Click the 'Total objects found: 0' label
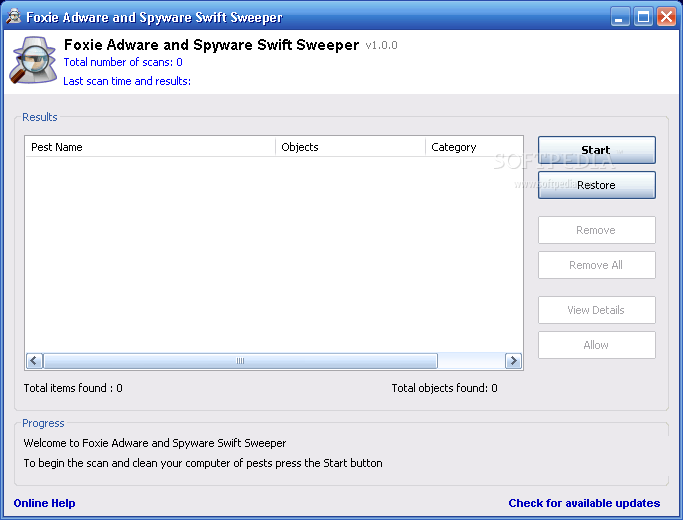This screenshot has width=683, height=520. (x=444, y=388)
